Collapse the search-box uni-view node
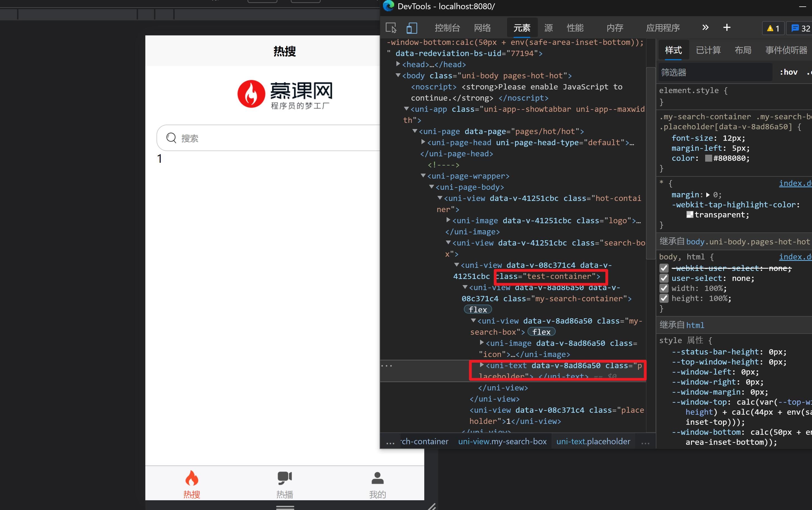Image resolution: width=812 pixels, height=510 pixels. point(448,242)
